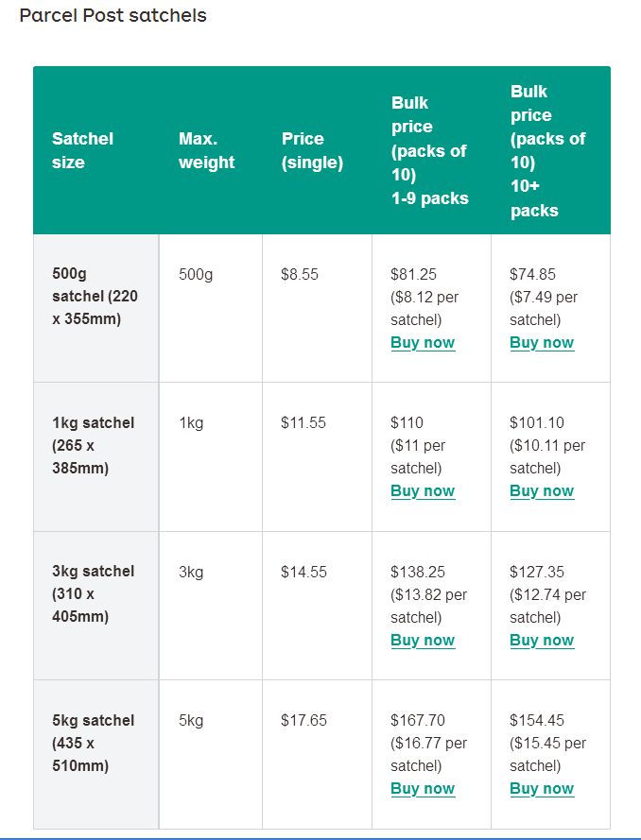Select the 500g satchel row label
Screen dimensions: 641x840
point(95,297)
